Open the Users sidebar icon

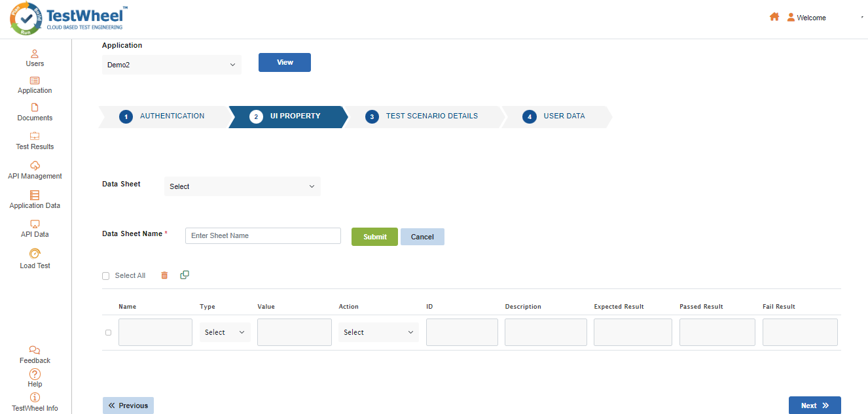35,54
